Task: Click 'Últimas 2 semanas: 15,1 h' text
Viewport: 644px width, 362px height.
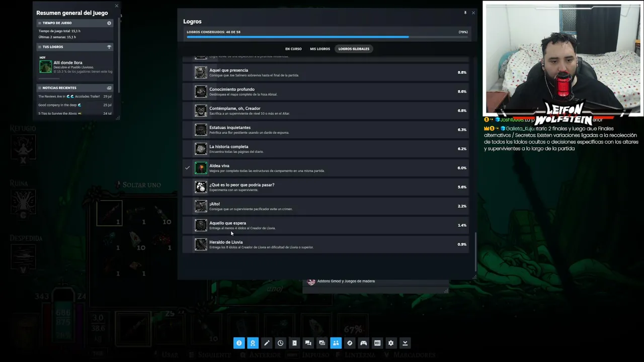Action: click(57, 37)
